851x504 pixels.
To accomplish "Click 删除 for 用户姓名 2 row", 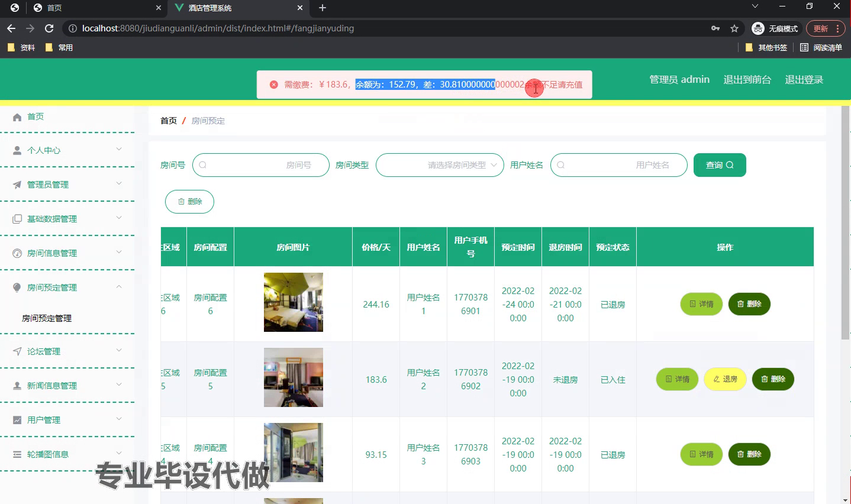I will pyautogui.click(x=773, y=379).
